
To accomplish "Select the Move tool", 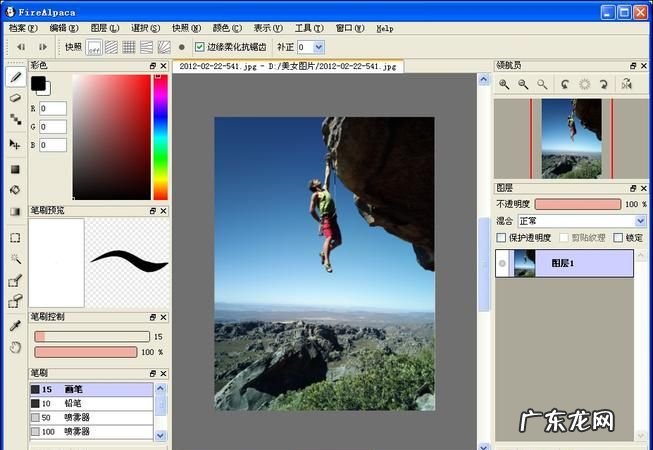I will coord(15,145).
